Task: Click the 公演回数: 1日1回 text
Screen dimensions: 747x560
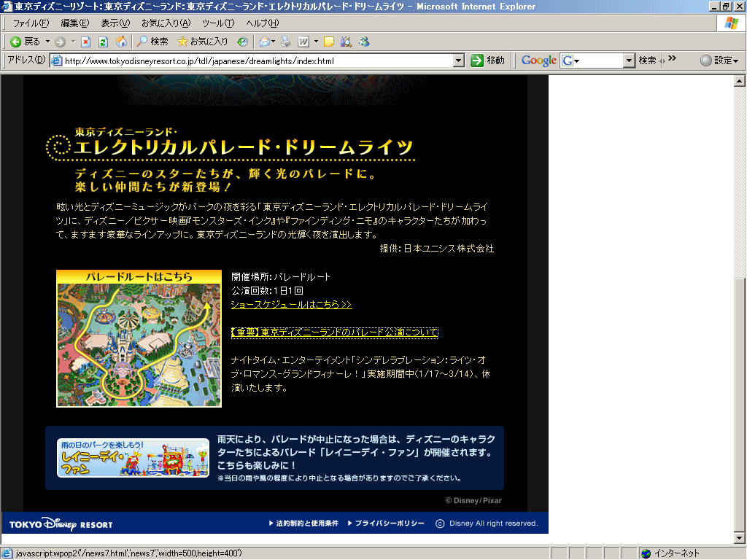Action: tap(267, 290)
